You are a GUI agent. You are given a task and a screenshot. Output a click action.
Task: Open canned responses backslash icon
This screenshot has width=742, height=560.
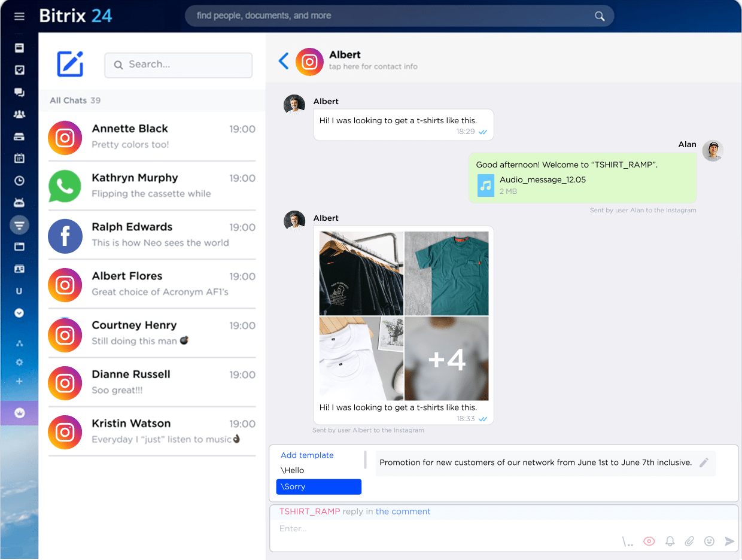(628, 541)
